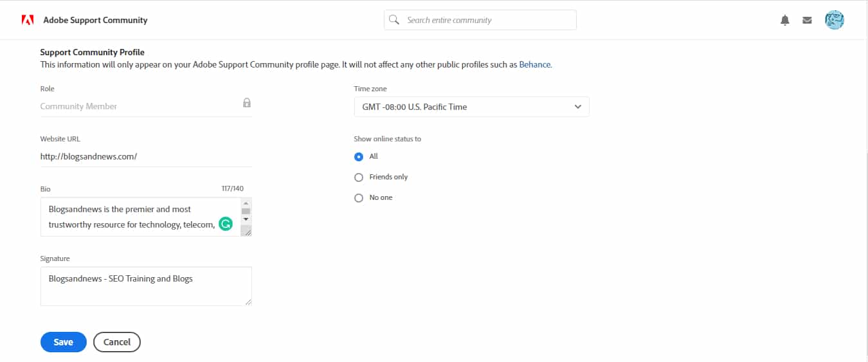Cancel the profile edits

click(x=117, y=342)
